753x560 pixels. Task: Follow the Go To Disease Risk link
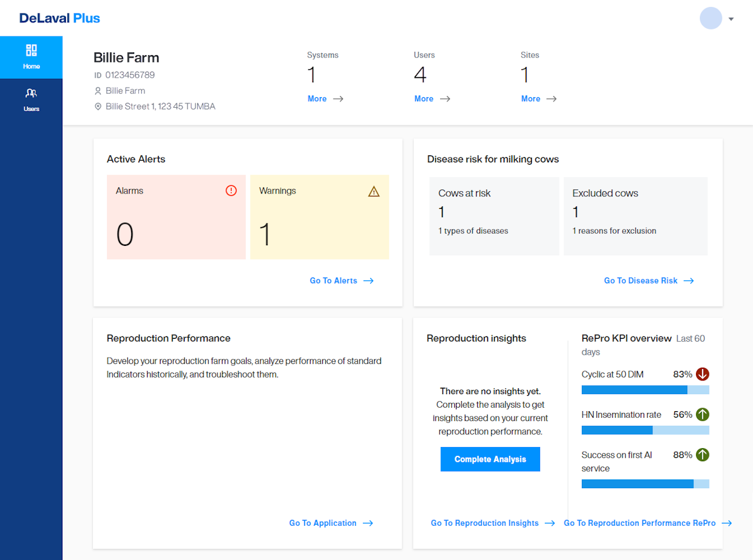tap(648, 281)
